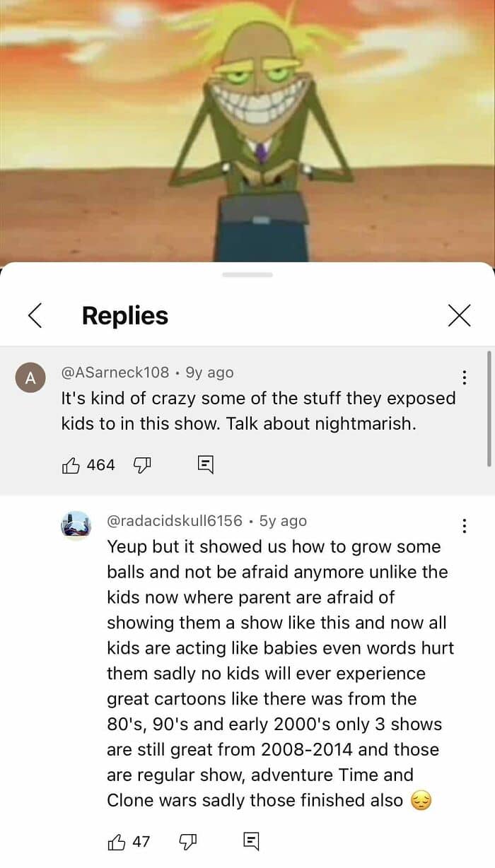This screenshot has height=868, width=495.
Task: Open options menu for radacidskull6156 reply
Action: click(464, 526)
